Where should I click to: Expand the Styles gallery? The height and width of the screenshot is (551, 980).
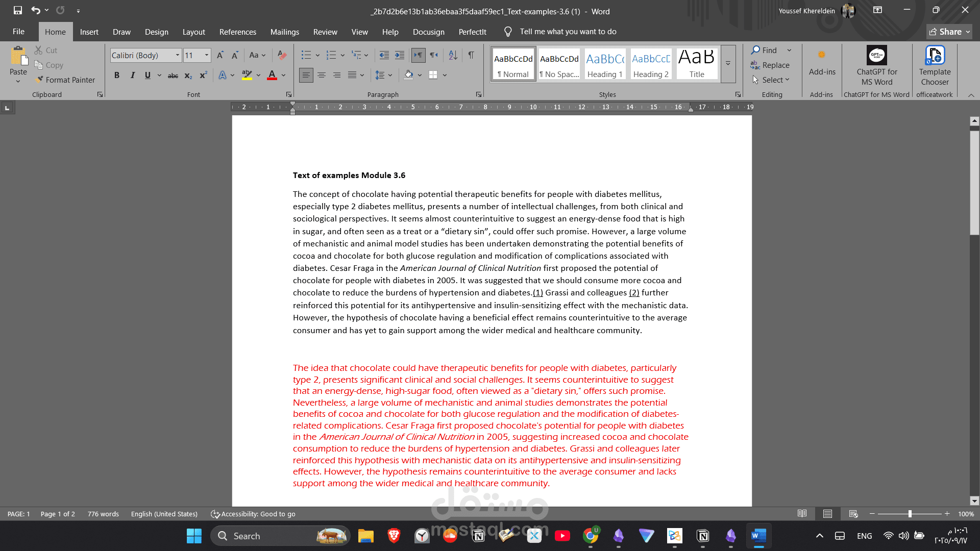point(728,63)
